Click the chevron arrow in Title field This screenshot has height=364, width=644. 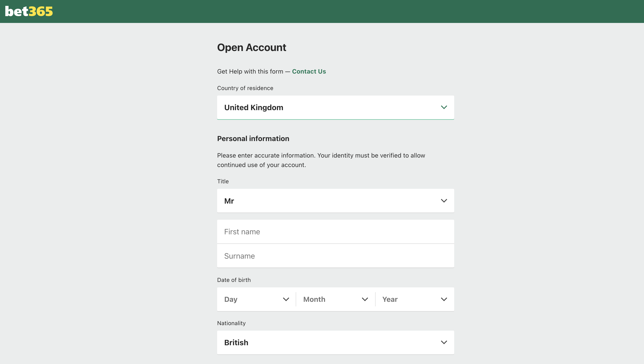click(444, 201)
